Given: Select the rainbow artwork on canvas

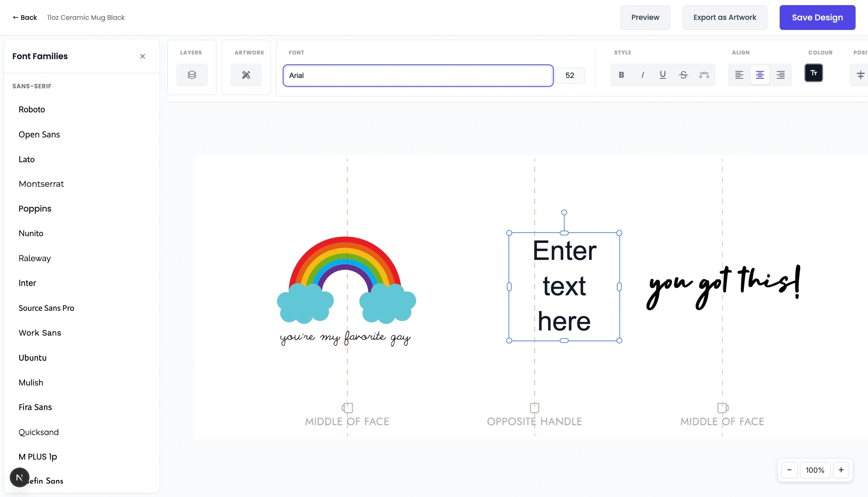Looking at the screenshot, I should pos(346,291).
